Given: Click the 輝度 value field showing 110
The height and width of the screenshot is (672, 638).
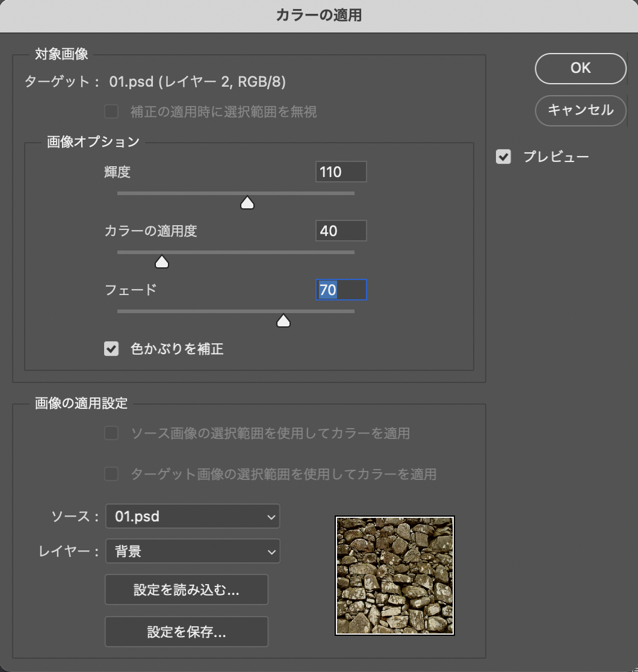Looking at the screenshot, I should 341,172.
